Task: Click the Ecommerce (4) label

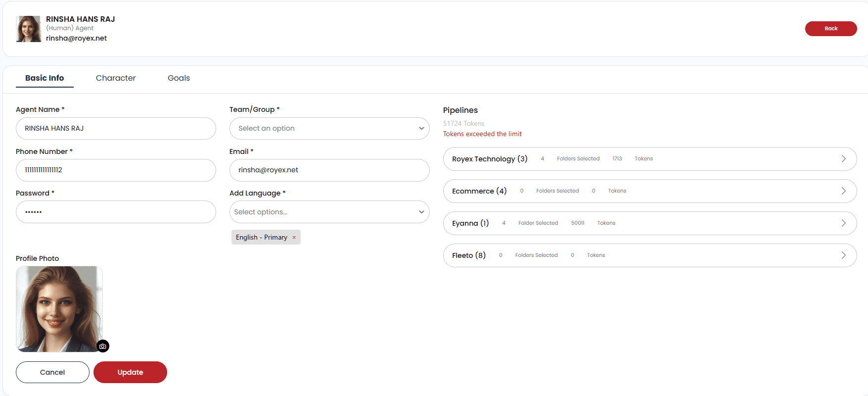Action: tap(479, 191)
